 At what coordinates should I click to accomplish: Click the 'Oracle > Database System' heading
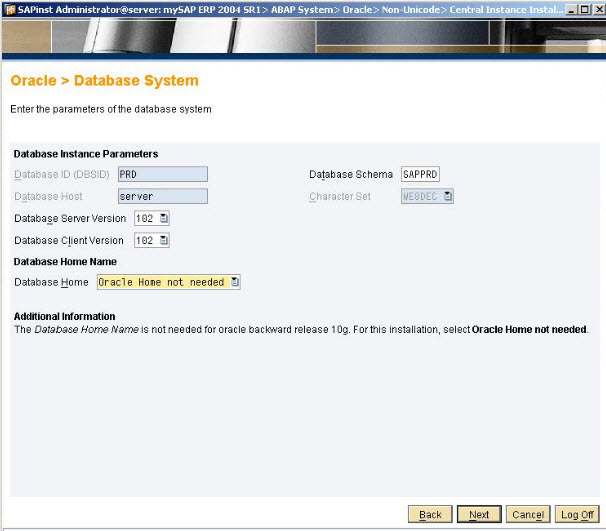[x=104, y=80]
